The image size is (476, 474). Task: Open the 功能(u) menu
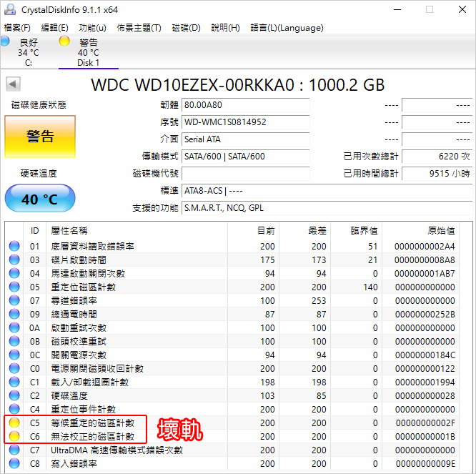click(93, 28)
